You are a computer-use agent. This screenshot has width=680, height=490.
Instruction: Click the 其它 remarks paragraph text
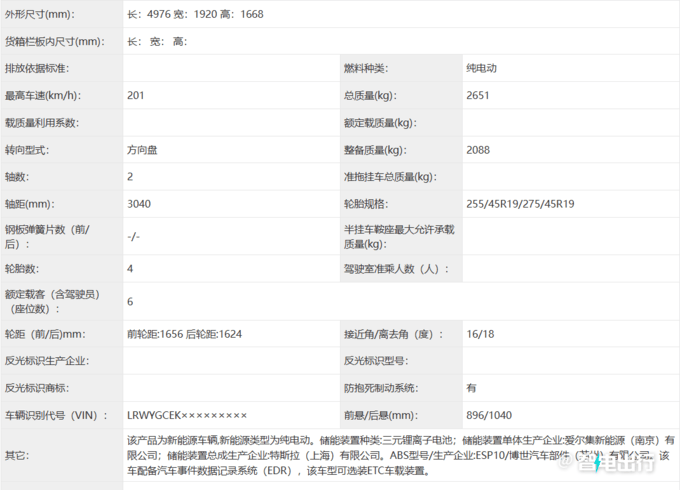pyautogui.click(x=400, y=453)
